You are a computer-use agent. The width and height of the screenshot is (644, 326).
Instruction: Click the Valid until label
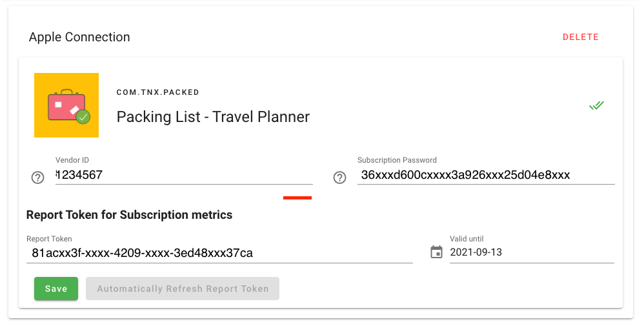tap(467, 238)
